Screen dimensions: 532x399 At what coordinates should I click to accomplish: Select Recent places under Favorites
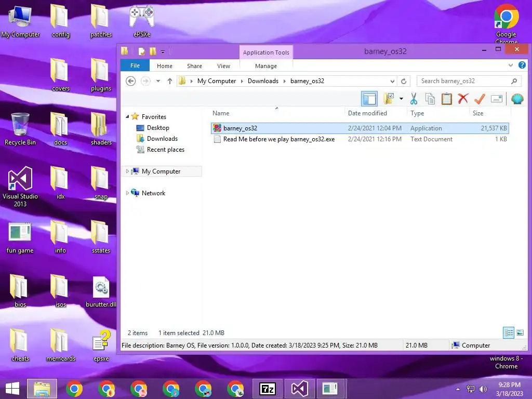pyautogui.click(x=166, y=149)
